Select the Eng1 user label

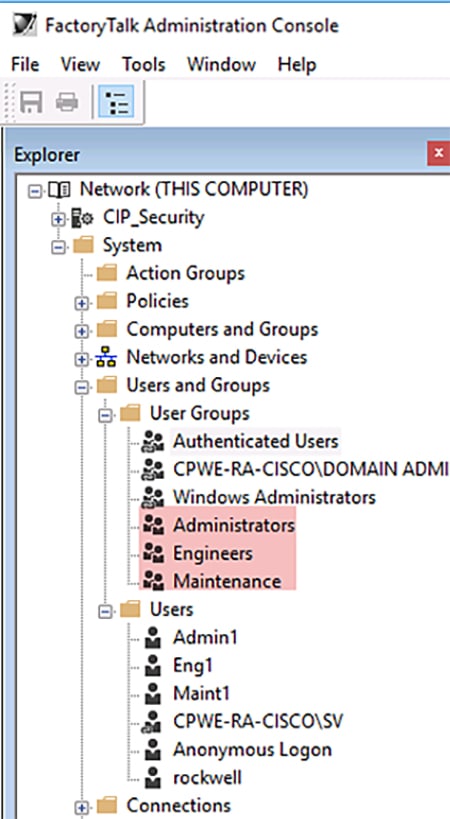pyautogui.click(x=193, y=666)
